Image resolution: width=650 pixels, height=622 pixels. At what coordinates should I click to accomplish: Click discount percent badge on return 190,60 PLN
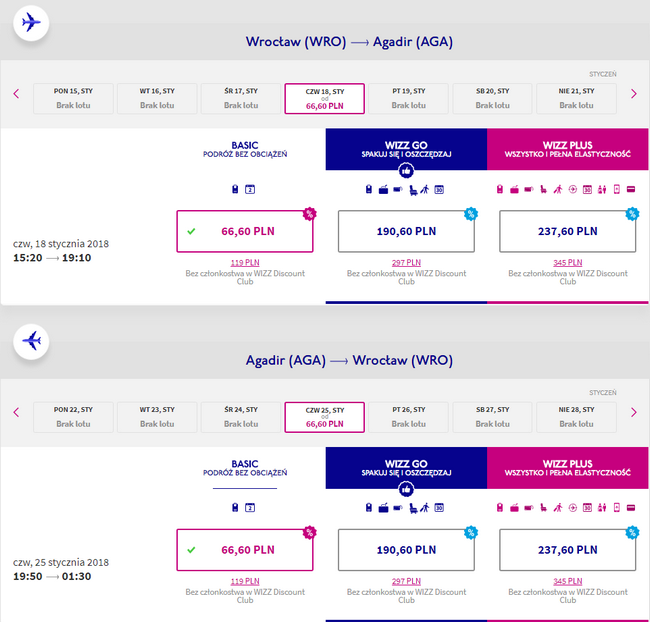click(x=471, y=532)
